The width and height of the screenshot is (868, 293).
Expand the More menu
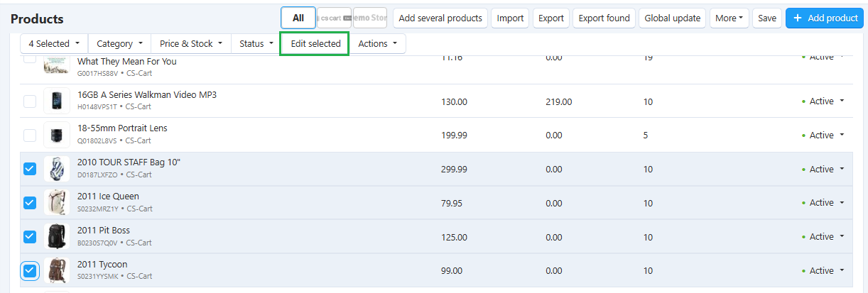pos(729,18)
